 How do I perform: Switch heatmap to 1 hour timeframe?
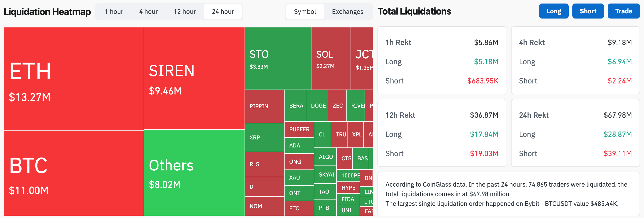114,11
